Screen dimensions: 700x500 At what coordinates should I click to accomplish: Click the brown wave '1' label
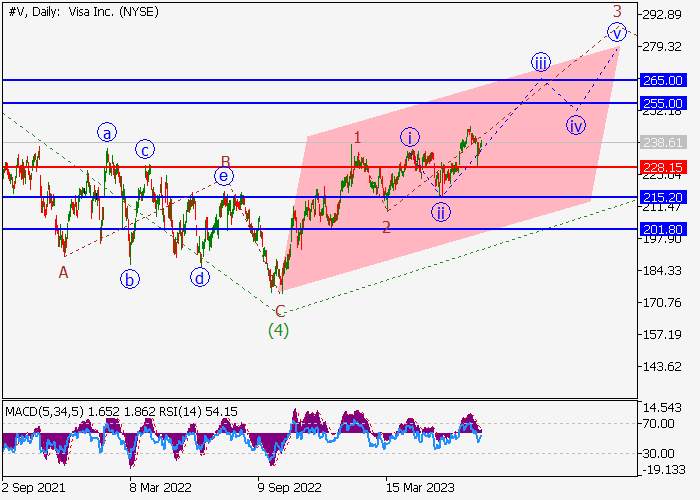pos(357,138)
